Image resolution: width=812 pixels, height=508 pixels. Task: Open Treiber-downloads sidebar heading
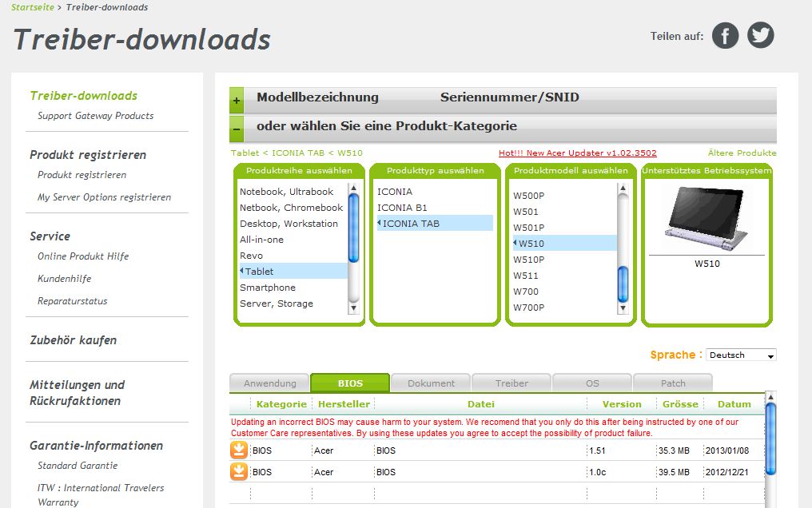click(x=83, y=96)
